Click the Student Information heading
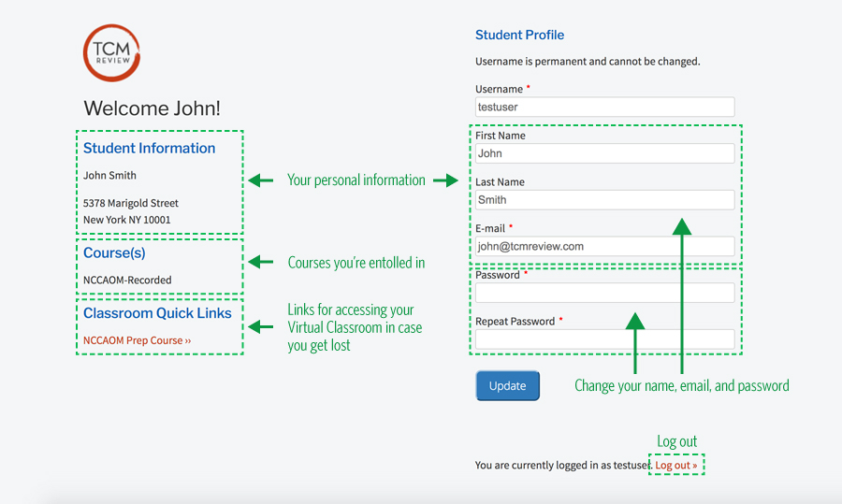The image size is (842, 504). pos(150,148)
